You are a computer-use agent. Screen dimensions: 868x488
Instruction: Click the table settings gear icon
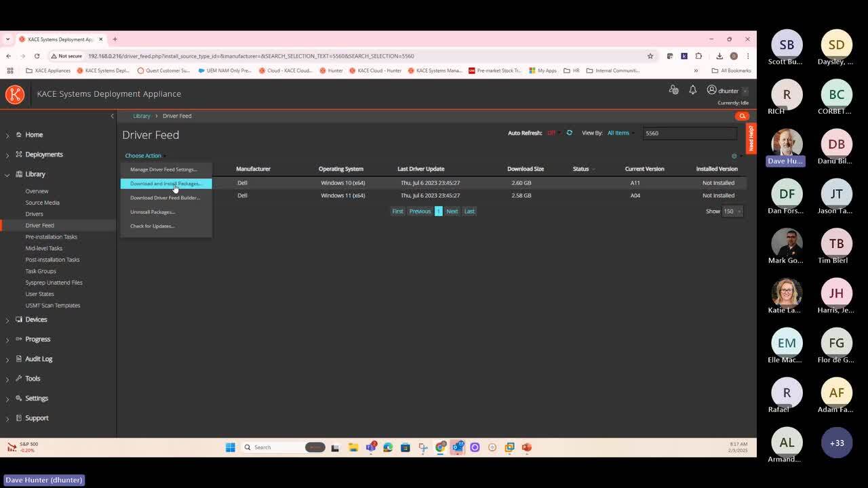pyautogui.click(x=734, y=156)
